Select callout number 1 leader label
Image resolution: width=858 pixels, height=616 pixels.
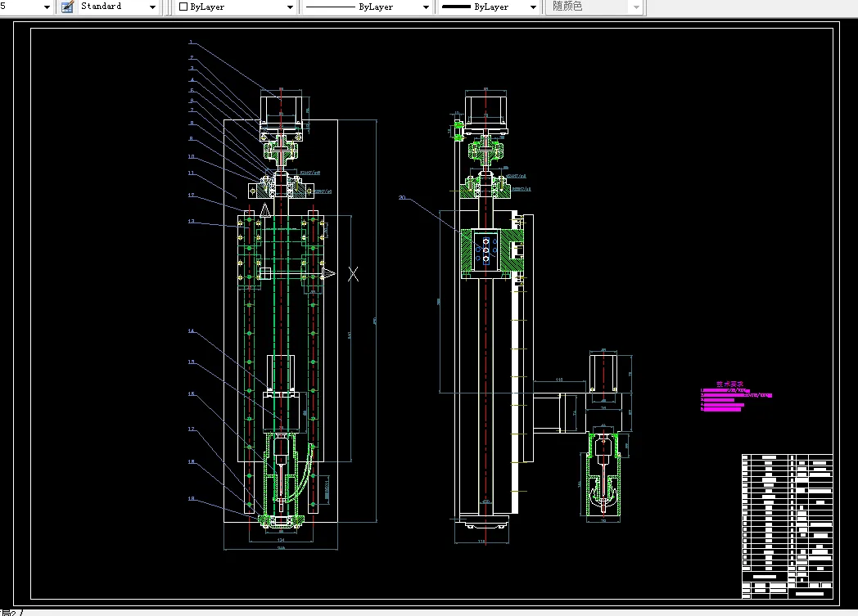click(191, 42)
